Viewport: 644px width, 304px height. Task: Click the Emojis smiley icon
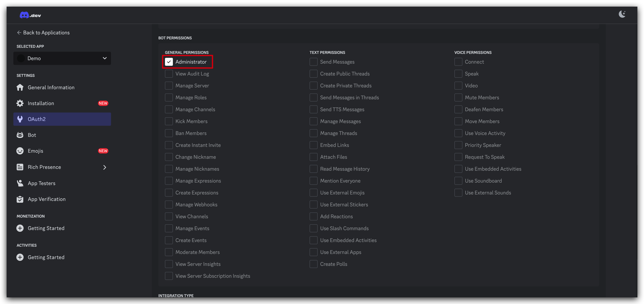click(20, 151)
